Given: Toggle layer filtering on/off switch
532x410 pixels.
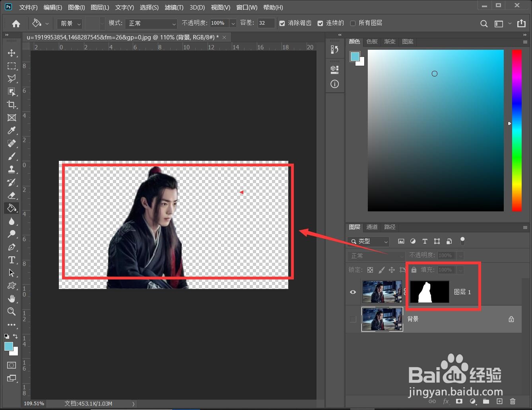Looking at the screenshot, I should 462,241.
